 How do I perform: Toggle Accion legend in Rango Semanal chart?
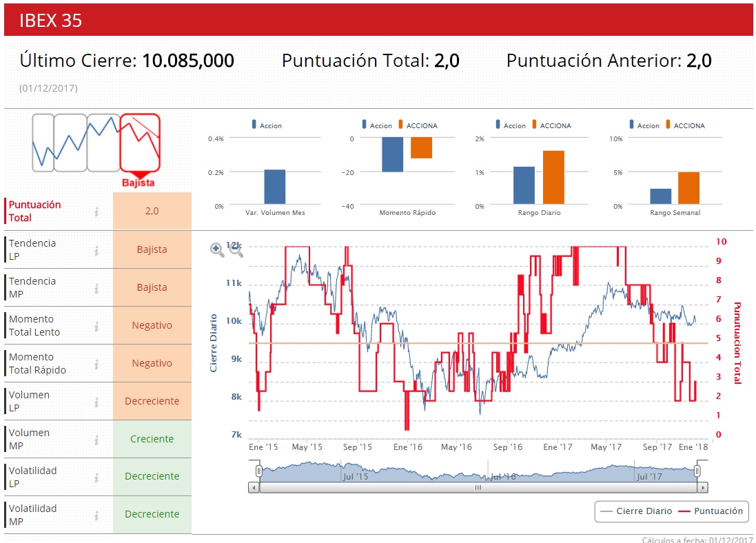[644, 125]
